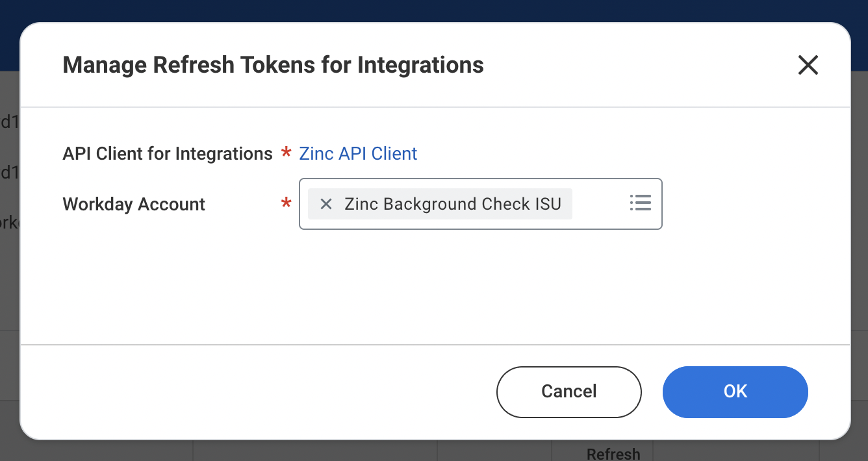Click the API Client for Integrations label
This screenshot has width=868, height=461.
[168, 154]
